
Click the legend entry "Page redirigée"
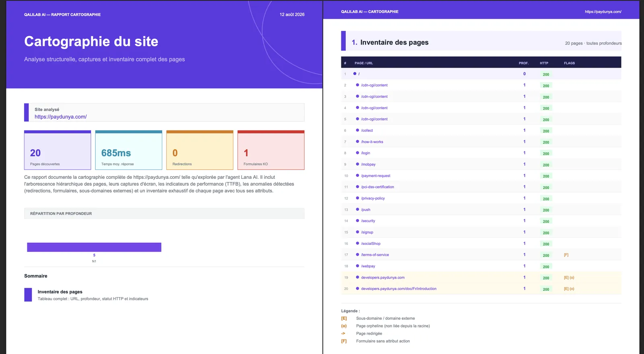[x=369, y=333]
